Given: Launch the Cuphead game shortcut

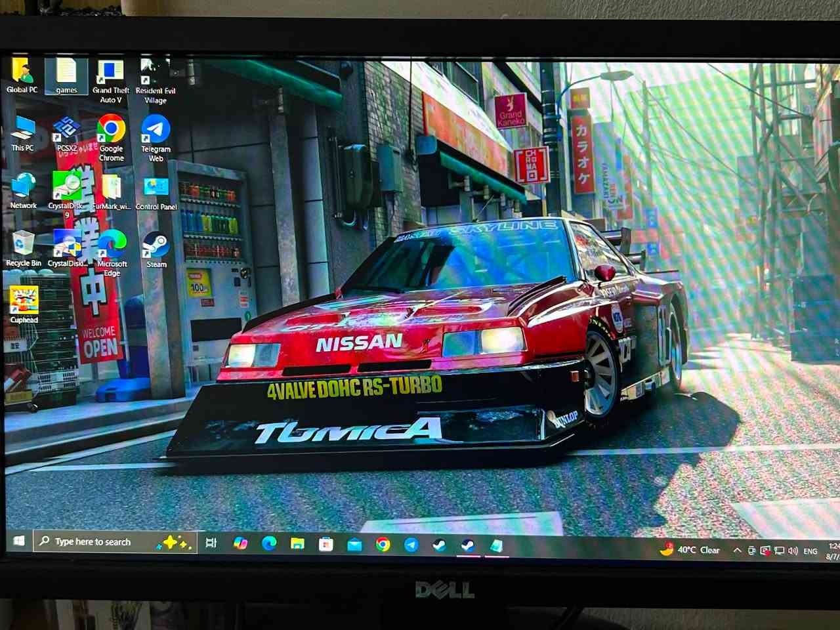Looking at the screenshot, I should [24, 305].
